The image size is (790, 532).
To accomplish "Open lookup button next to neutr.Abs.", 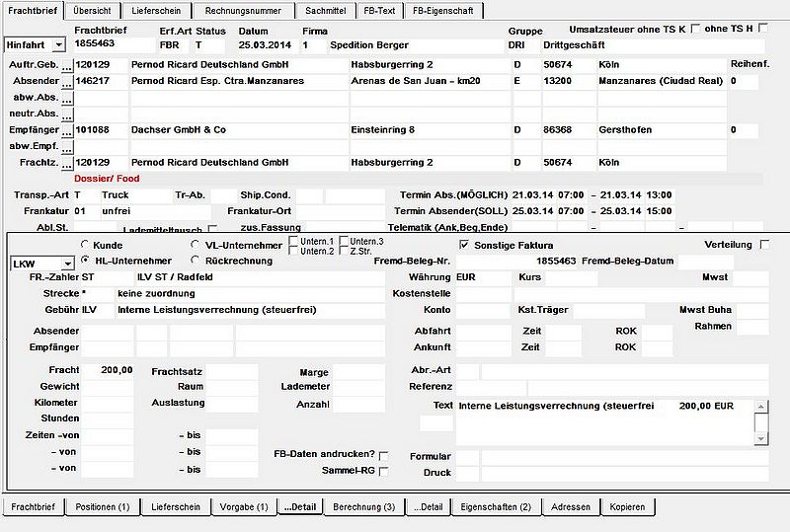I will pos(67,114).
